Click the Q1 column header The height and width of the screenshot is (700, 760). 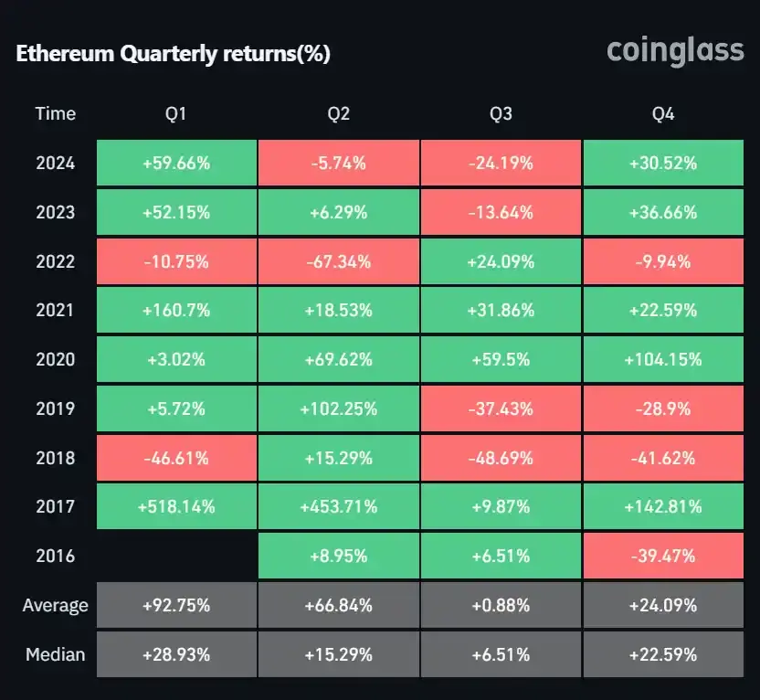(x=176, y=114)
